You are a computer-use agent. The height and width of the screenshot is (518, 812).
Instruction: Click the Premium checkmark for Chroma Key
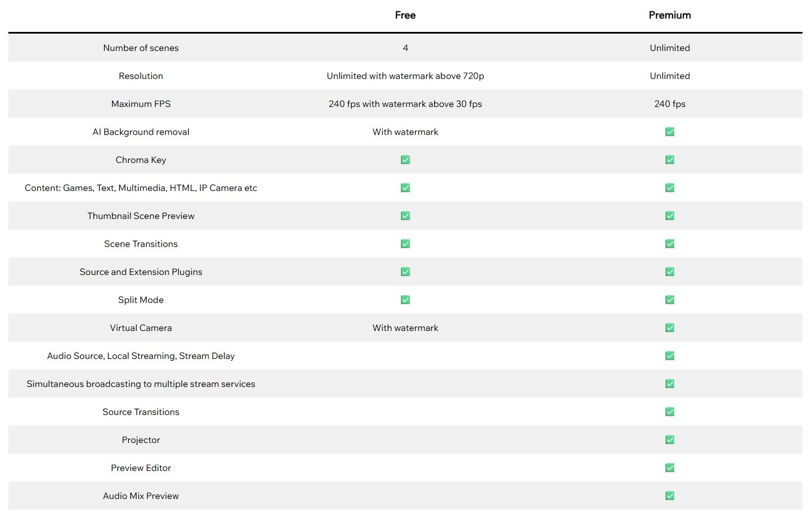click(670, 160)
